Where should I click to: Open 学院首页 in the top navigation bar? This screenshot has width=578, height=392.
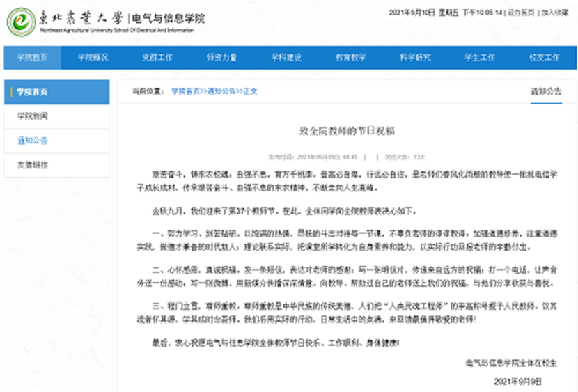32,58
